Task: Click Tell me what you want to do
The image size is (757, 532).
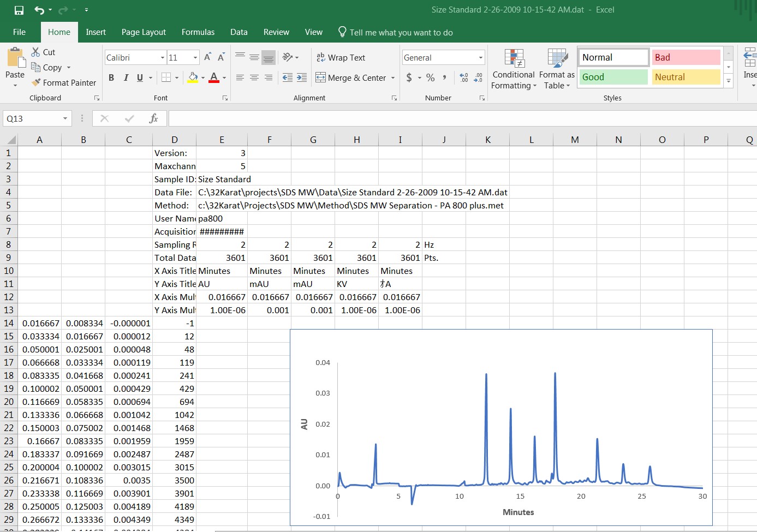Action: [396, 32]
